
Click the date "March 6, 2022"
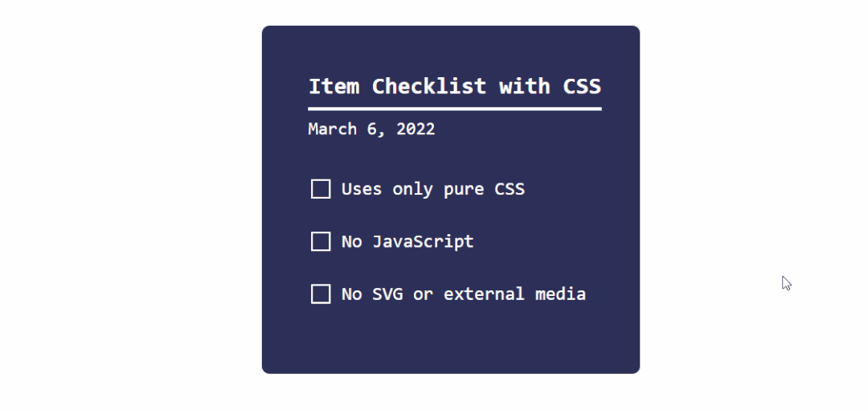coord(371,129)
